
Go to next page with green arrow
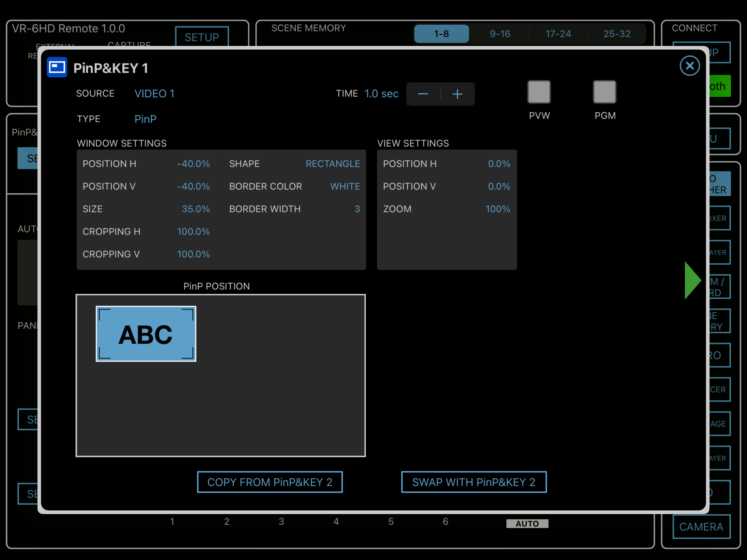(x=693, y=280)
